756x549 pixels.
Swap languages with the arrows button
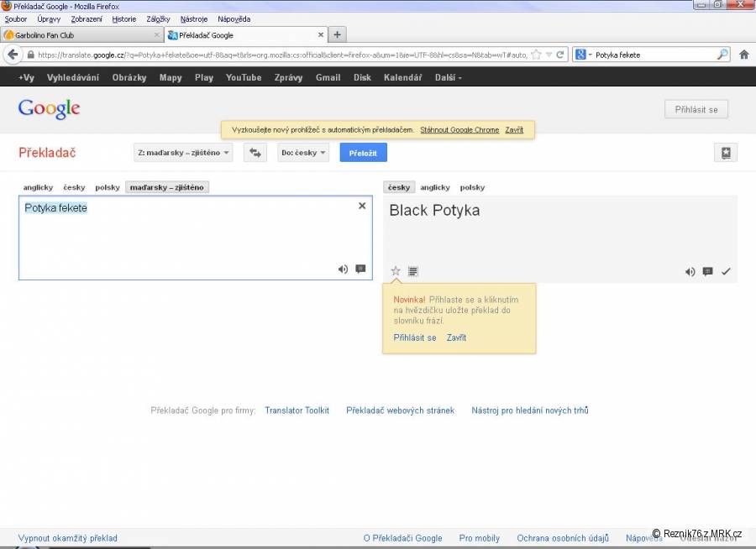pos(255,153)
